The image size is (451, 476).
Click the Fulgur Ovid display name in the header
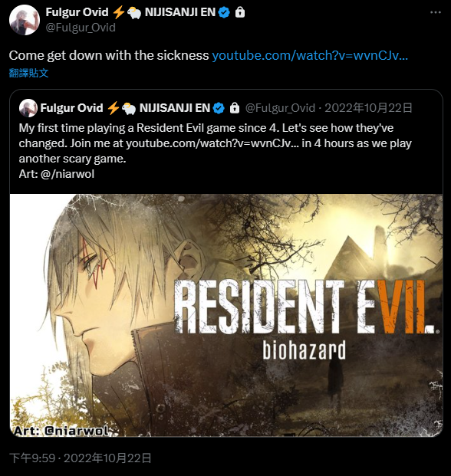pyautogui.click(x=77, y=12)
